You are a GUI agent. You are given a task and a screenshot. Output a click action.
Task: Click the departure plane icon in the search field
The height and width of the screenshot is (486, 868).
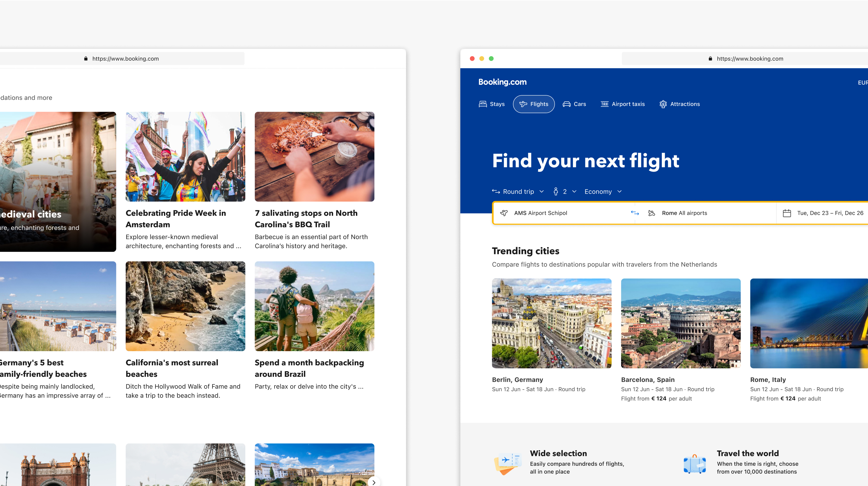point(504,213)
